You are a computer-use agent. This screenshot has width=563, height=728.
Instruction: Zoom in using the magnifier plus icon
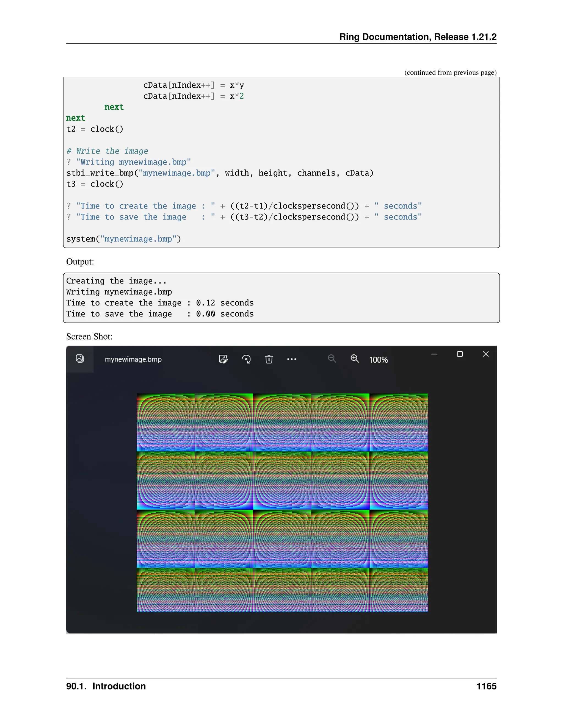(x=355, y=359)
